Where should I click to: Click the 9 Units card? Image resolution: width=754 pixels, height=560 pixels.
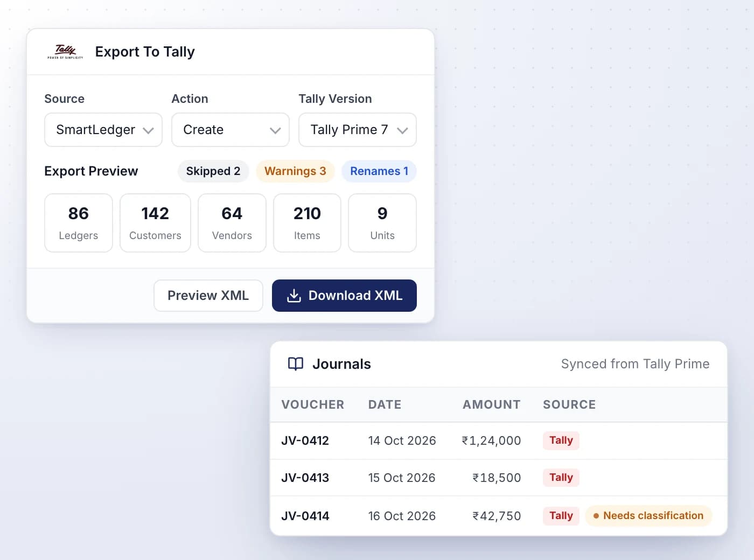[x=382, y=223]
